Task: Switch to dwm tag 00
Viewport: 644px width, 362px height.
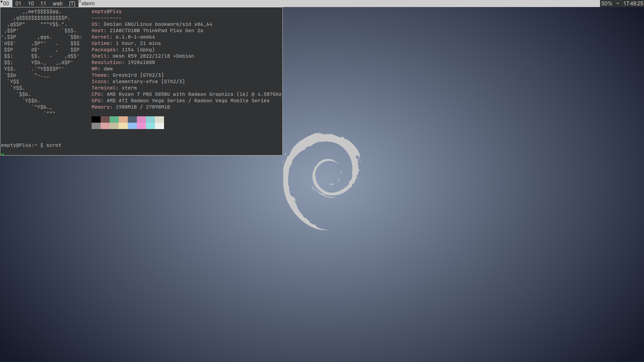Action: point(6,3)
